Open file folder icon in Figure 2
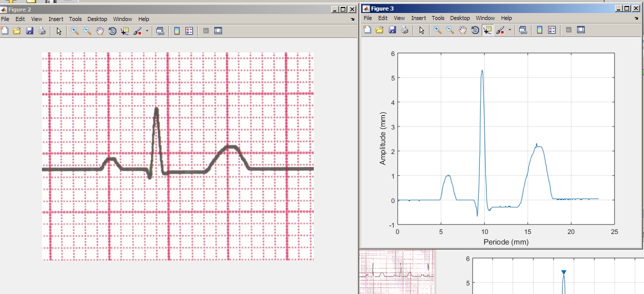Image resolution: width=644 pixels, height=294 pixels. pyautogui.click(x=16, y=31)
